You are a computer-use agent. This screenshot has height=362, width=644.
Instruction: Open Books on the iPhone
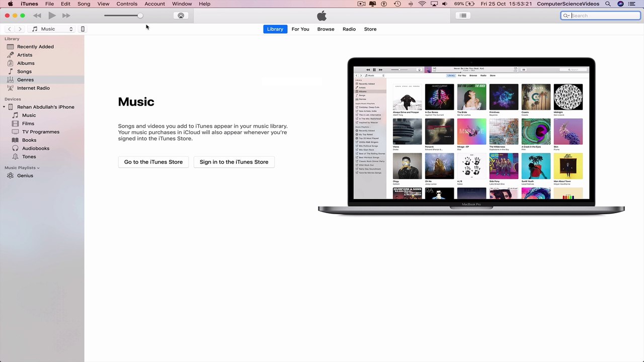point(42,140)
